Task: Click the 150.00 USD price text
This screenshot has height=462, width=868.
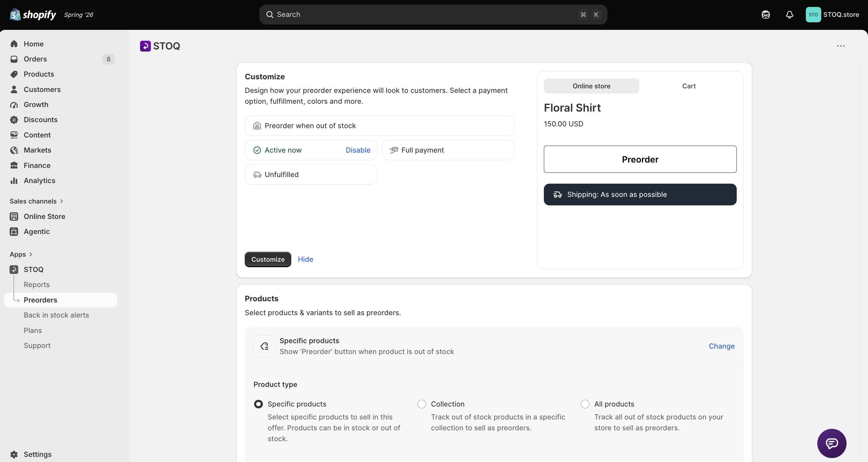Action: tap(563, 124)
